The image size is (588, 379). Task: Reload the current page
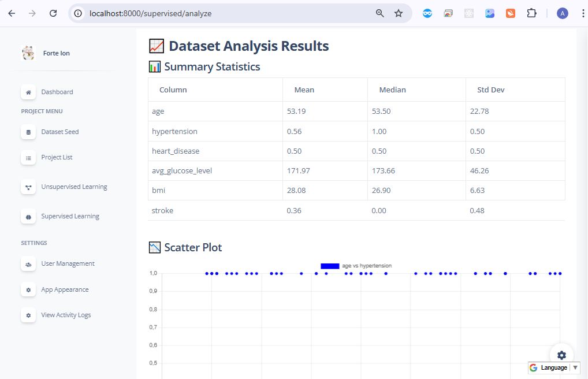[x=53, y=13]
